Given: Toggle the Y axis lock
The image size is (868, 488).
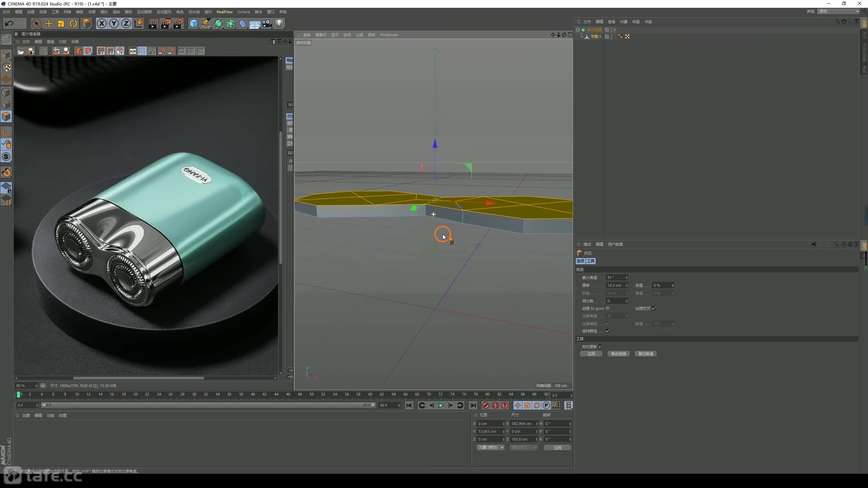Looking at the screenshot, I should pyautogui.click(x=114, y=23).
